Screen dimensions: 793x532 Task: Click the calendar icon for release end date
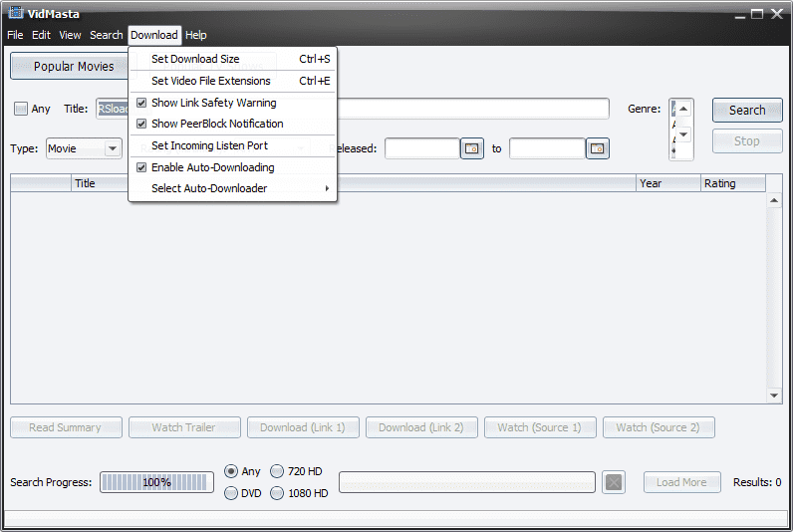point(597,148)
